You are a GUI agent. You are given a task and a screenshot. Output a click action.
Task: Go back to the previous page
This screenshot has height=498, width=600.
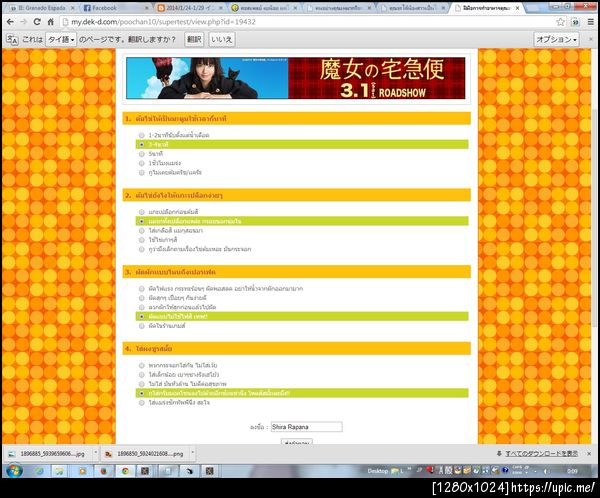tap(10, 22)
